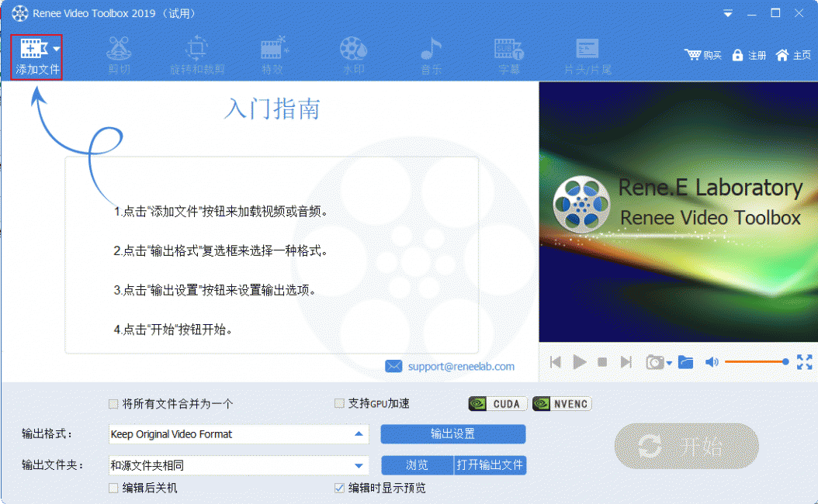Open the snapshot folder icon
Viewport: 818px width, 504px height.
pos(685,362)
